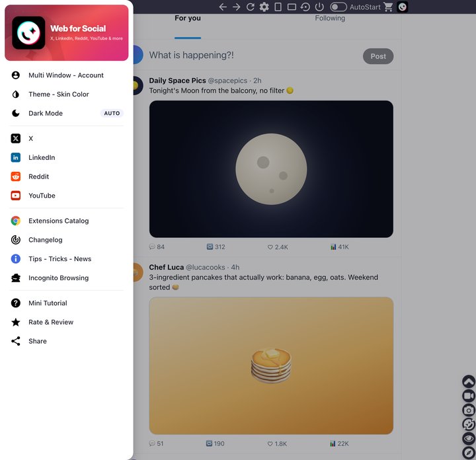
Task: Open Extensions Catalog
Action: coord(67,221)
